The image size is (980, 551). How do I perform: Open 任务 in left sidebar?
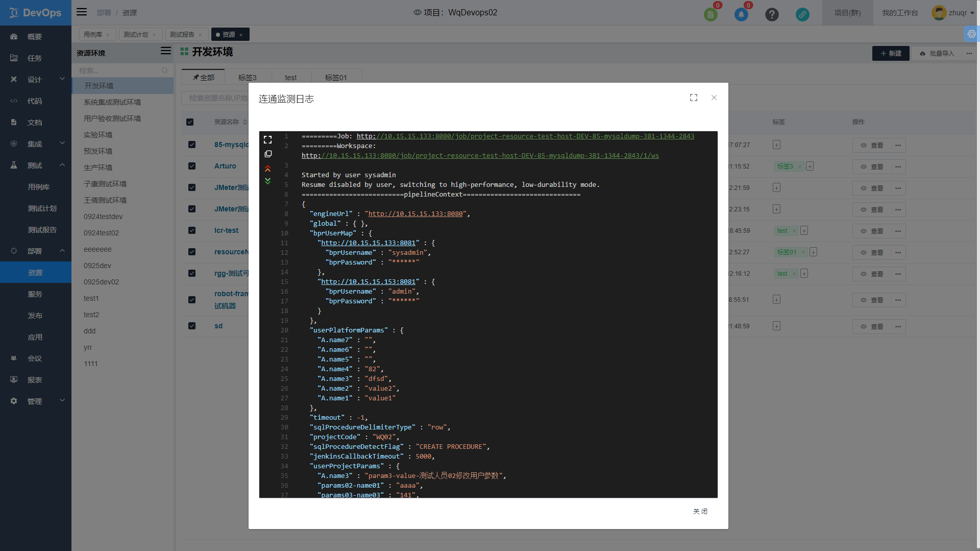coord(36,58)
